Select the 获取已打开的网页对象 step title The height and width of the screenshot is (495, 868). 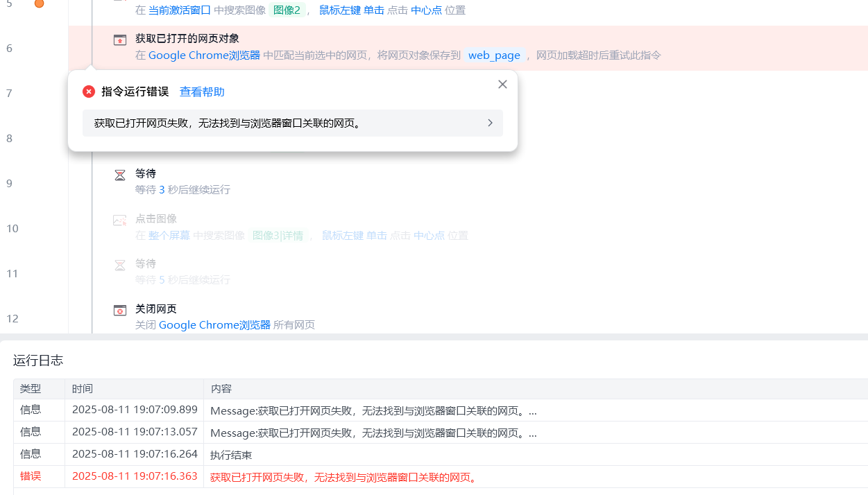click(187, 39)
